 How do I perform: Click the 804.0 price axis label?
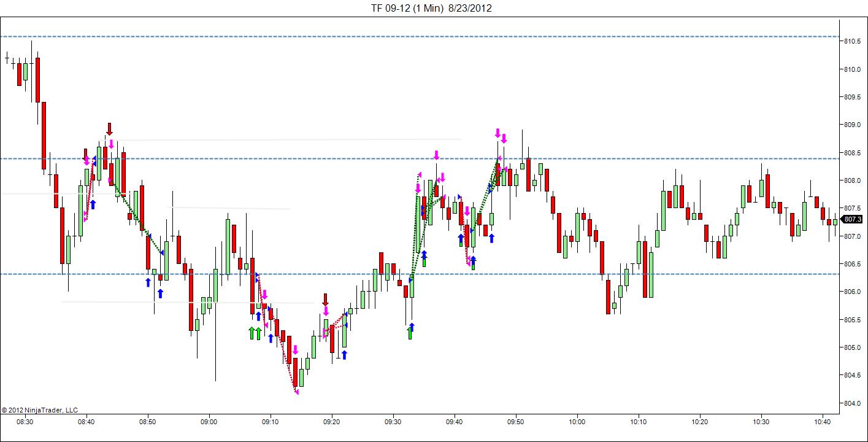coord(852,403)
